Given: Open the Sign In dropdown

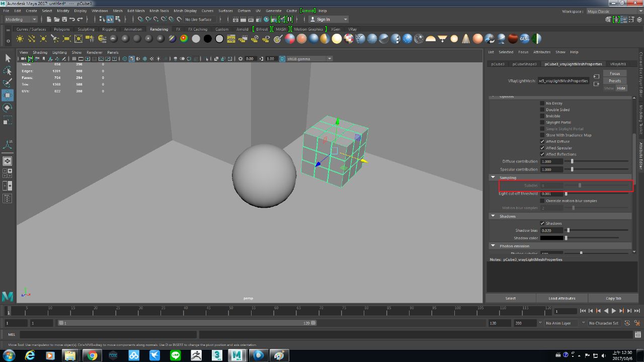Looking at the screenshot, I should (328, 20).
